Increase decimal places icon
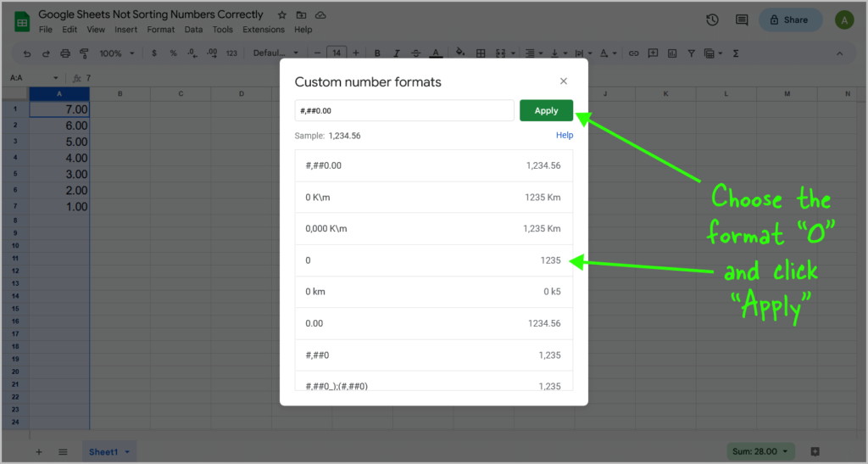868x464 pixels. (x=212, y=53)
